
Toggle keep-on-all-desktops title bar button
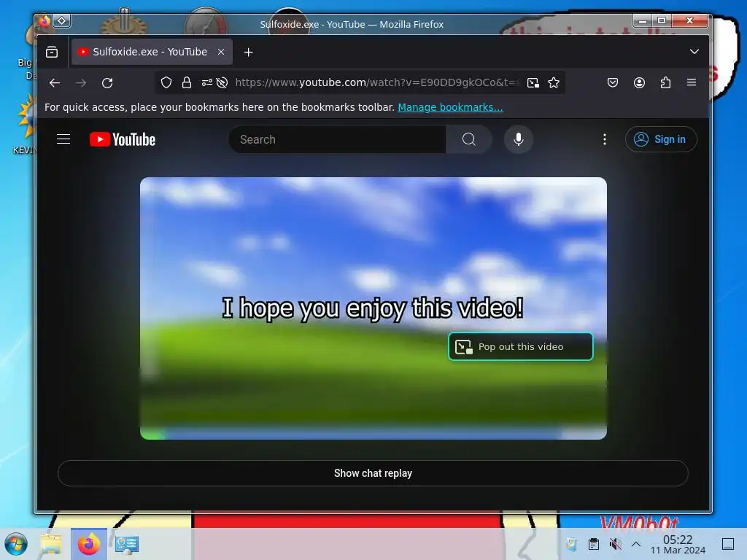[x=62, y=20]
